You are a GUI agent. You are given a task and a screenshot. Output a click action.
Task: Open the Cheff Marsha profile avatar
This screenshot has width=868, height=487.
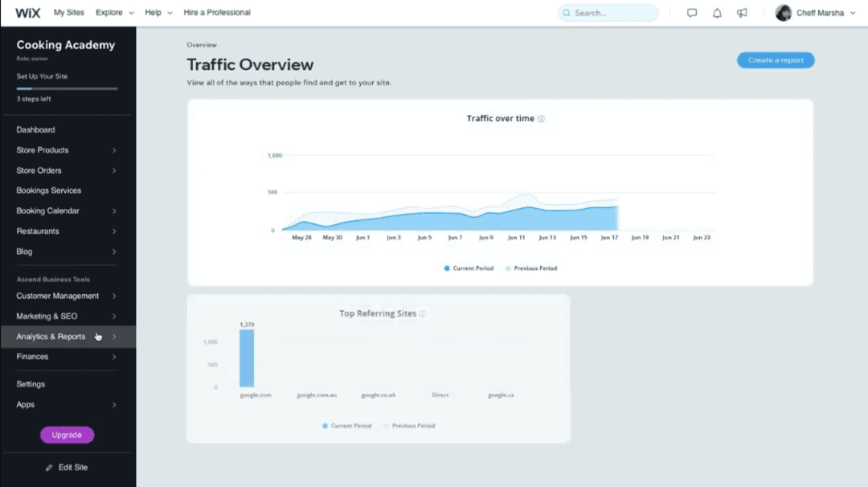pyautogui.click(x=784, y=12)
